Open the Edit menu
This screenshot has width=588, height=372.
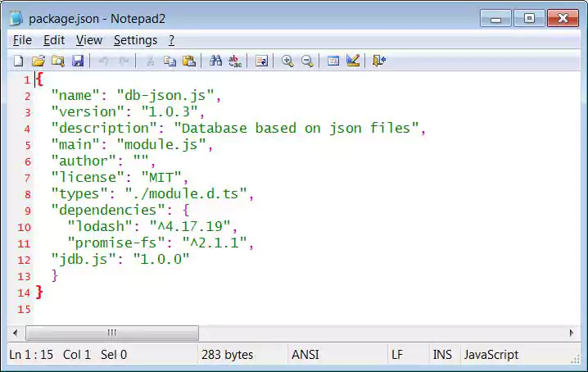click(54, 40)
